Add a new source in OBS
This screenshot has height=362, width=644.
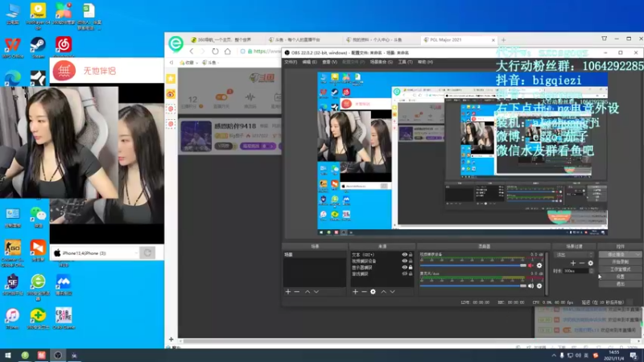click(355, 292)
